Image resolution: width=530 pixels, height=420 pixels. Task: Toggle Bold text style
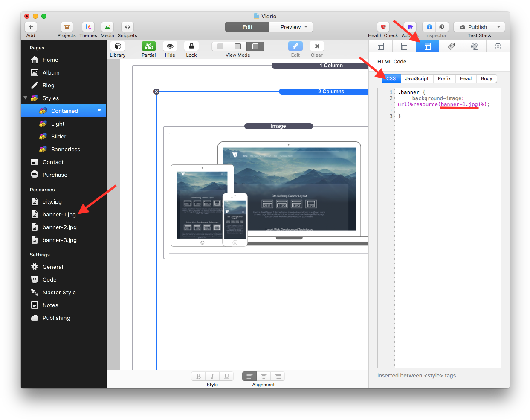coord(198,376)
